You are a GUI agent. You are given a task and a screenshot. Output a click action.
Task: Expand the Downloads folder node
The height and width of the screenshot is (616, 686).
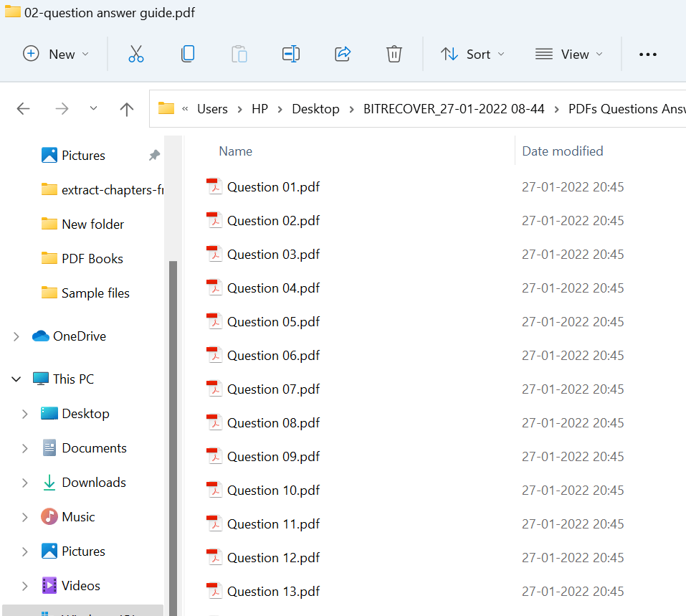tap(25, 483)
